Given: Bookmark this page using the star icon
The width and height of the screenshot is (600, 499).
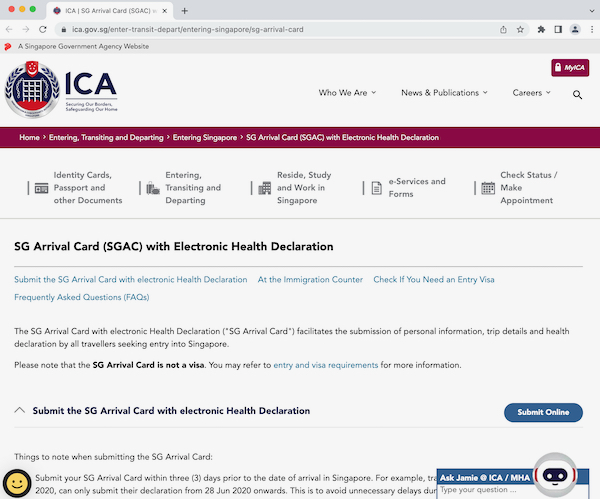Looking at the screenshot, I should click(x=520, y=29).
